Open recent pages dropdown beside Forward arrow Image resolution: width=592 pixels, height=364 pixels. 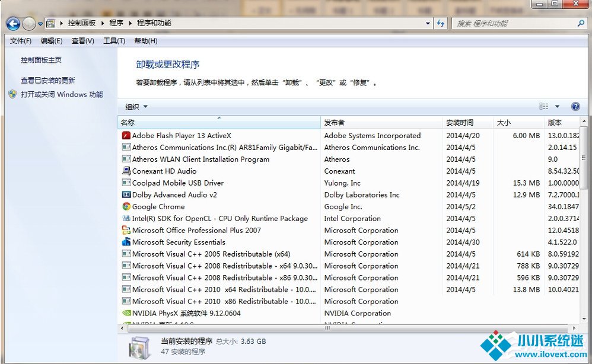(40, 24)
